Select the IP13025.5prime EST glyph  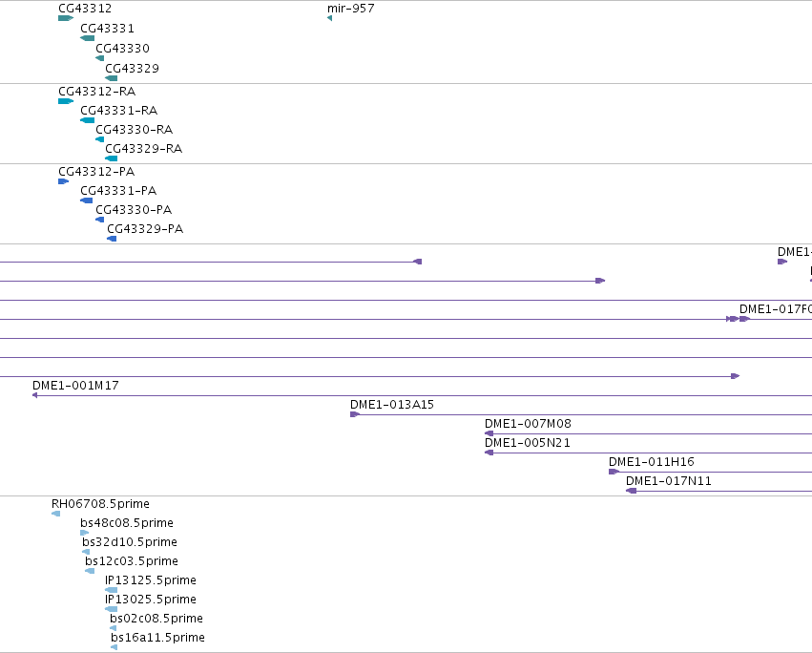coord(112,609)
